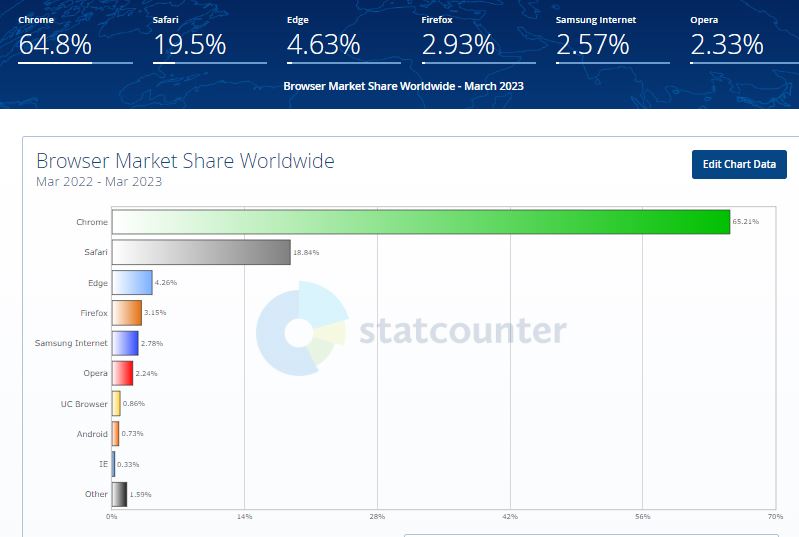Select the Chrome 64.8% stat in header
799x537 pixels.
[x=75, y=39]
